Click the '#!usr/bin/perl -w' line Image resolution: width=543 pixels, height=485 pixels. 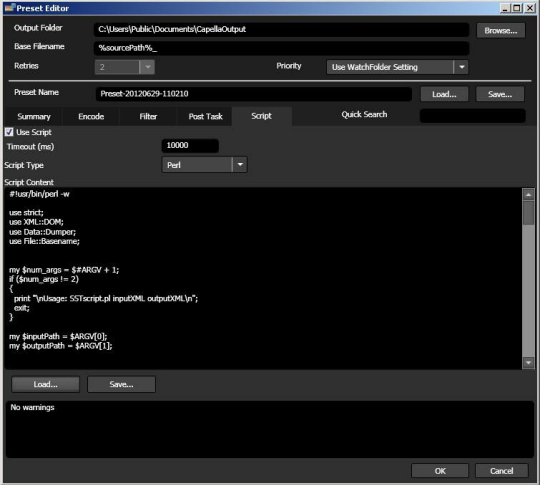pyautogui.click(x=39, y=194)
